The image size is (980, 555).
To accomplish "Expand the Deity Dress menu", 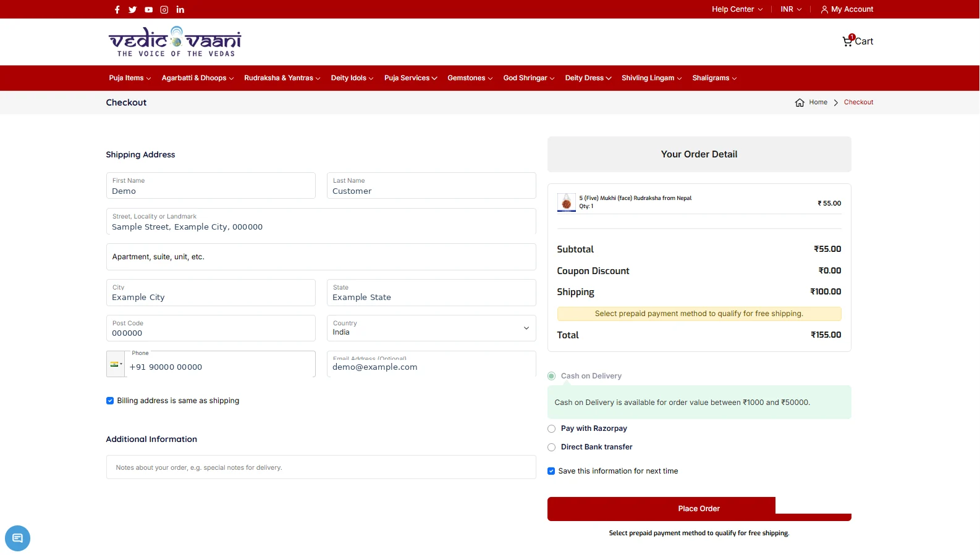I will 588,78.
